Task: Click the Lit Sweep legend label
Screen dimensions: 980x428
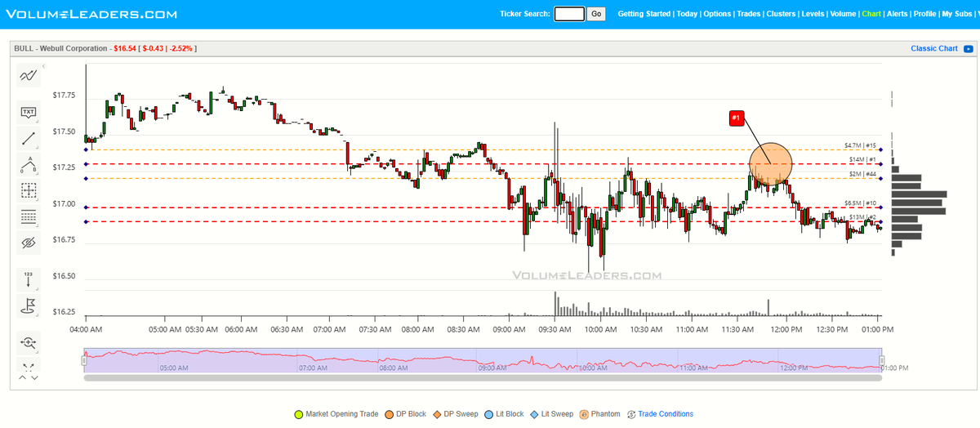Action: tap(558, 414)
